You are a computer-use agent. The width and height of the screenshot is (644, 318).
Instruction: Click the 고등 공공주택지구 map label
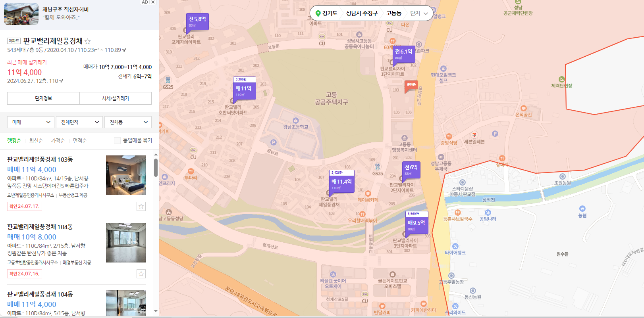[x=331, y=98]
